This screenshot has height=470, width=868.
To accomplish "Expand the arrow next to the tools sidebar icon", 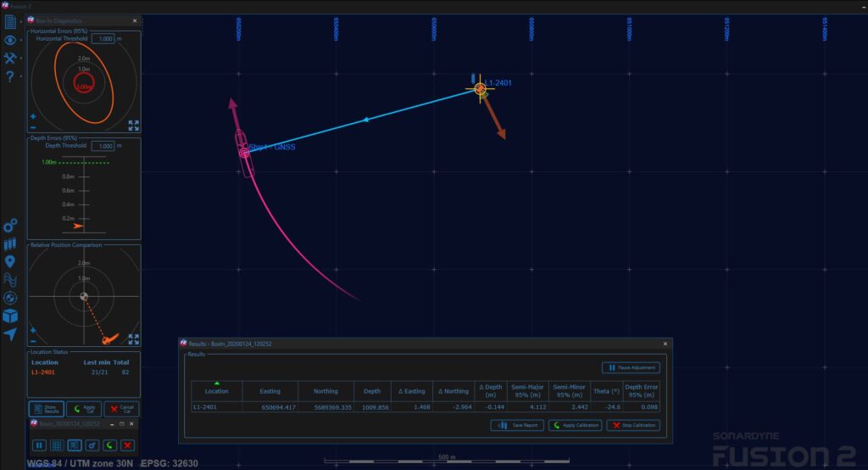I will 21,59.
